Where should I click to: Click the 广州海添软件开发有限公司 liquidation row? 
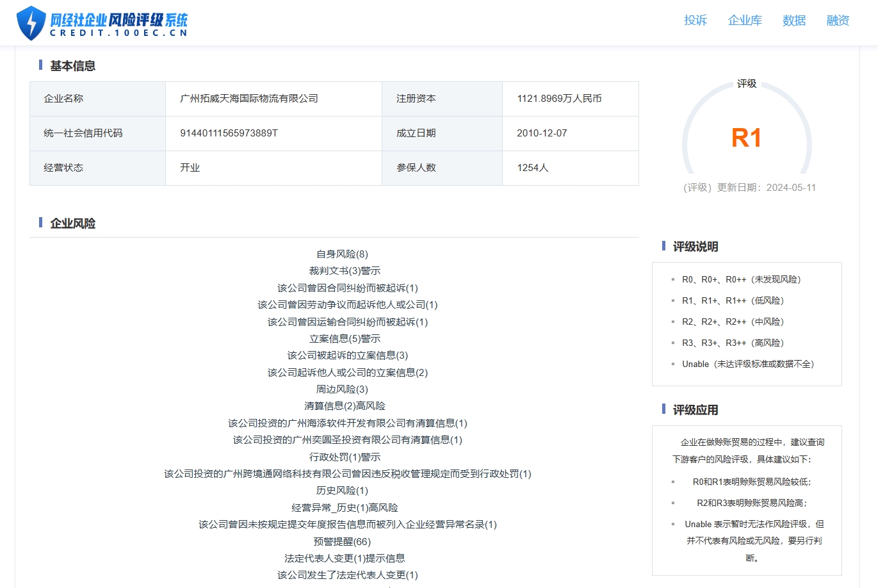(x=347, y=423)
